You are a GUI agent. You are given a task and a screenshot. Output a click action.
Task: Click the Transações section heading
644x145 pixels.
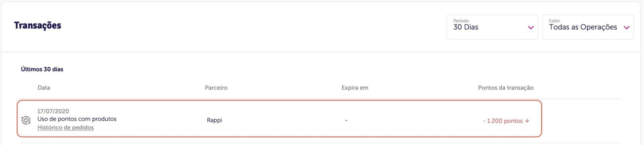[38, 26]
